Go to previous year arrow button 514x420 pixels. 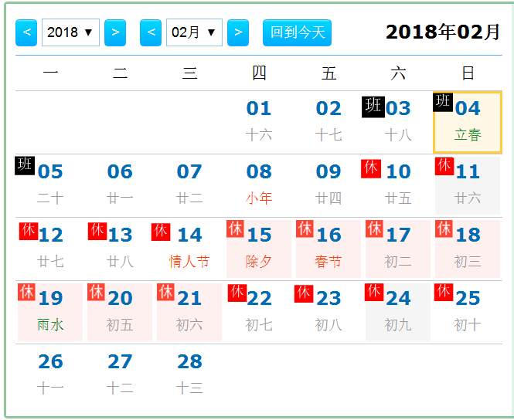pyautogui.click(x=26, y=32)
